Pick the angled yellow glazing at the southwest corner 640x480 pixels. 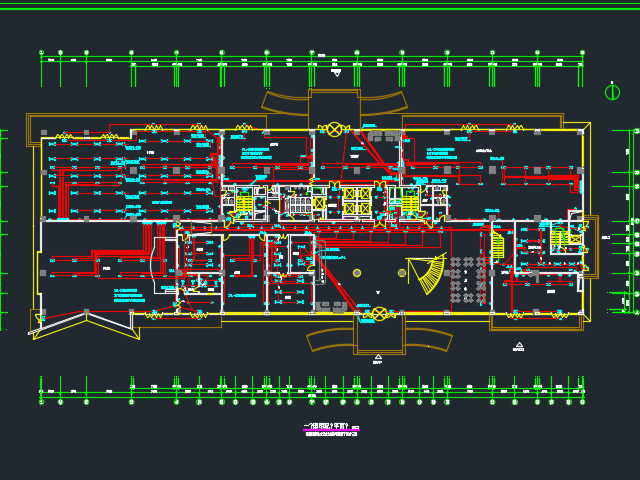click(x=86, y=325)
